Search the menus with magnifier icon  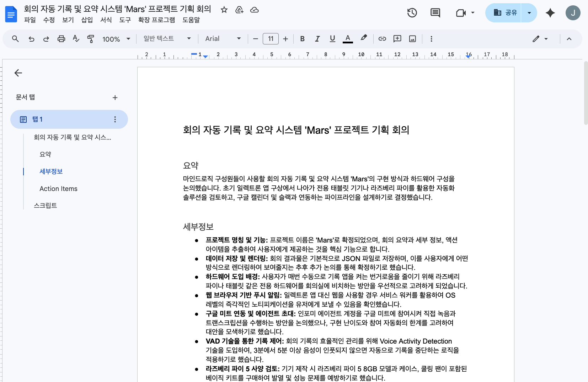(x=15, y=39)
